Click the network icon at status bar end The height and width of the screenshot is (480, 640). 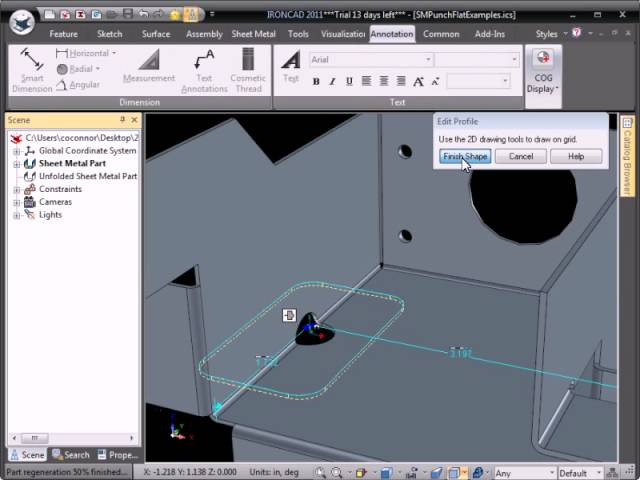coord(612,473)
